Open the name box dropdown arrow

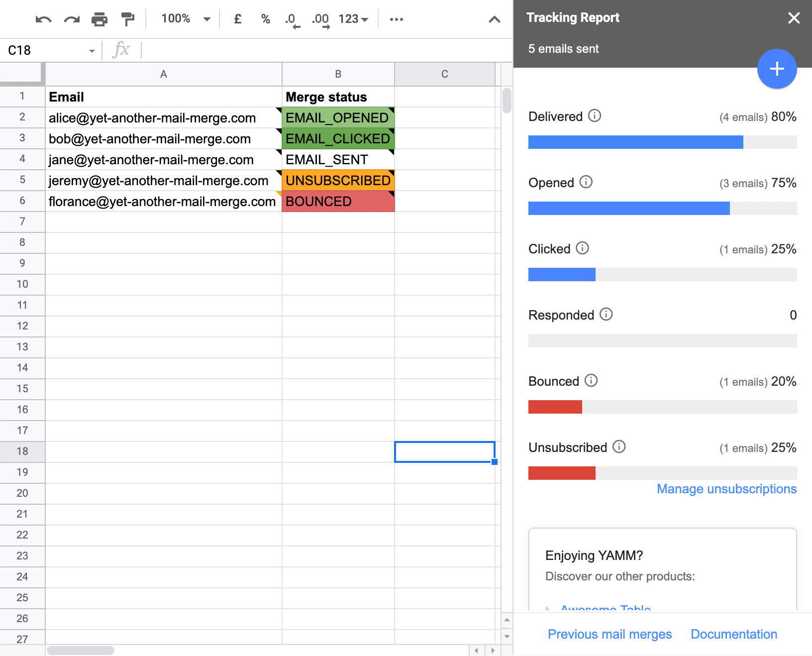point(92,50)
